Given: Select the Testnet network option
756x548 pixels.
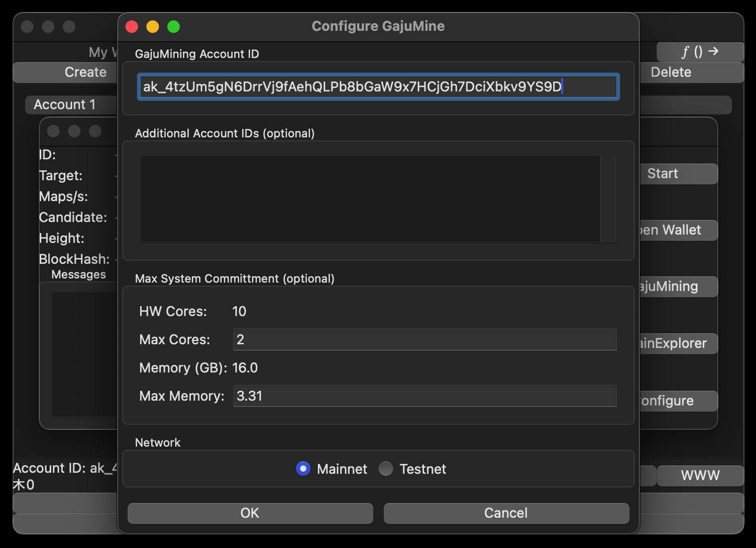Looking at the screenshot, I should [x=386, y=469].
